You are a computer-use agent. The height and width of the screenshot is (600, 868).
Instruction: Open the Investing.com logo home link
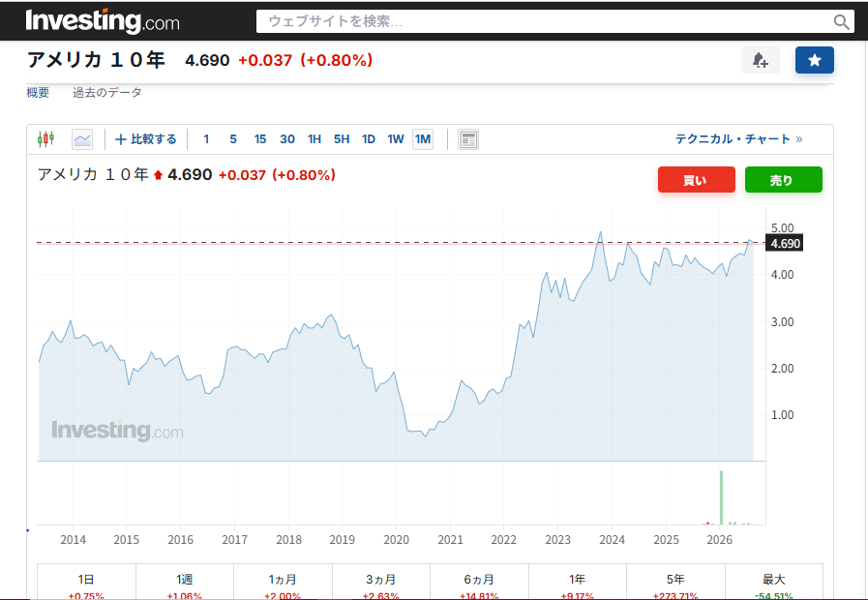coord(103,21)
